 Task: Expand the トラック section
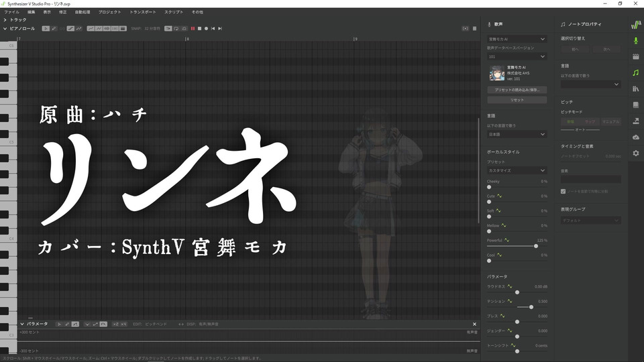coord(5,19)
